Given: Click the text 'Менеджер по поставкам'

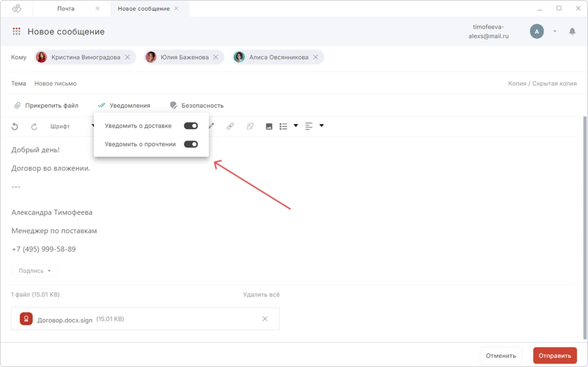Looking at the screenshot, I should [54, 231].
